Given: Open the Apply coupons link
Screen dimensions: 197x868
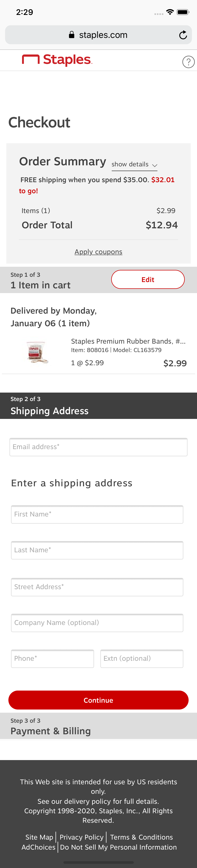Looking at the screenshot, I should [98, 252].
